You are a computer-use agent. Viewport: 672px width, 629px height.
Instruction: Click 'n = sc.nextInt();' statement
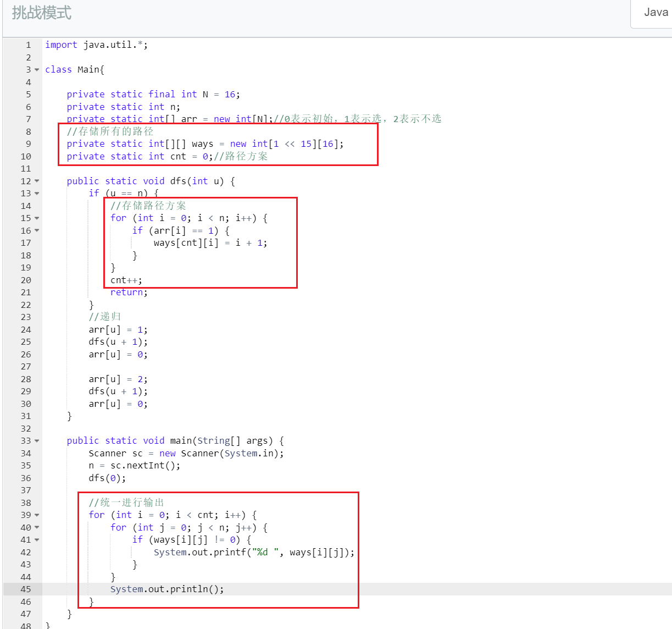click(135, 466)
